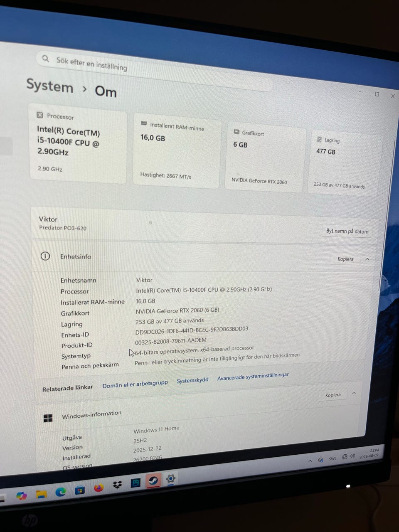The width and height of the screenshot is (399, 532).
Task: Open the SWE language switcher
Action: pos(332,458)
